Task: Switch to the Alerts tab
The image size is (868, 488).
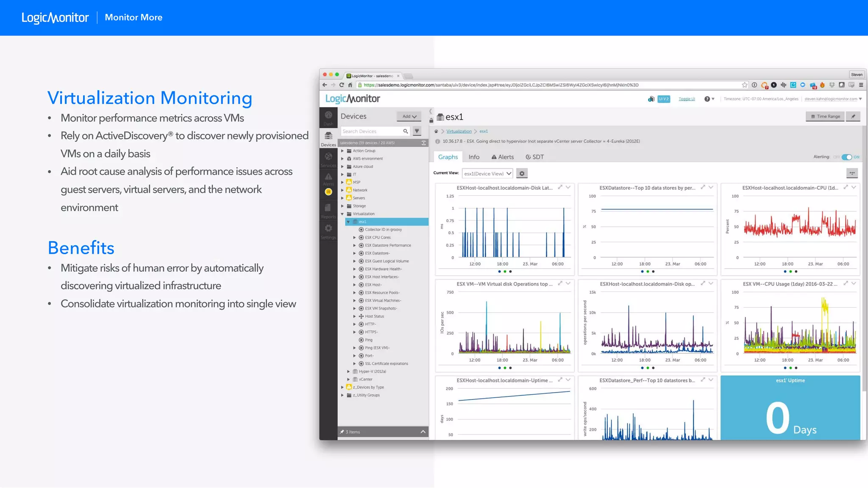Action: (x=502, y=157)
